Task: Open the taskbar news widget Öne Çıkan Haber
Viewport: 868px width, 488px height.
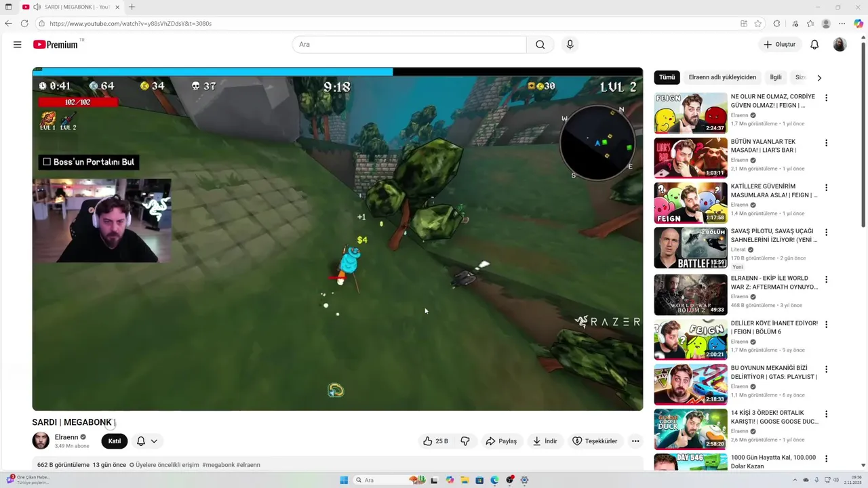Action: coord(27,480)
